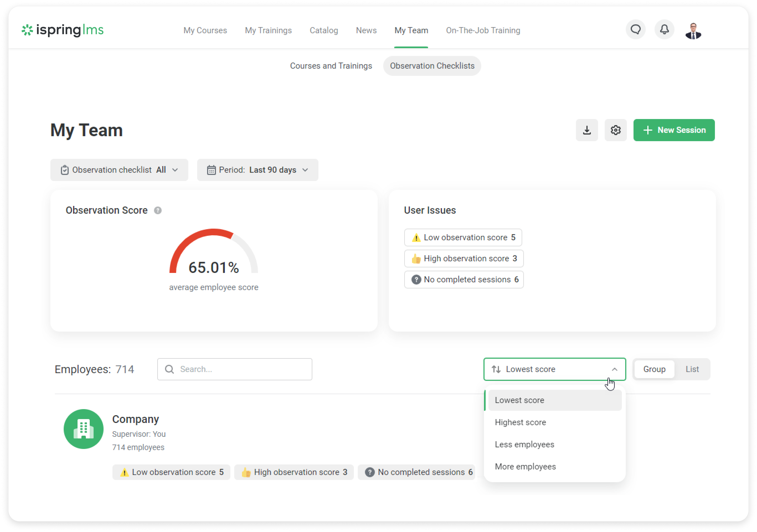This screenshot has width=757, height=532.
Task: Select the Courses and Trainings sub-tab
Action: (331, 66)
